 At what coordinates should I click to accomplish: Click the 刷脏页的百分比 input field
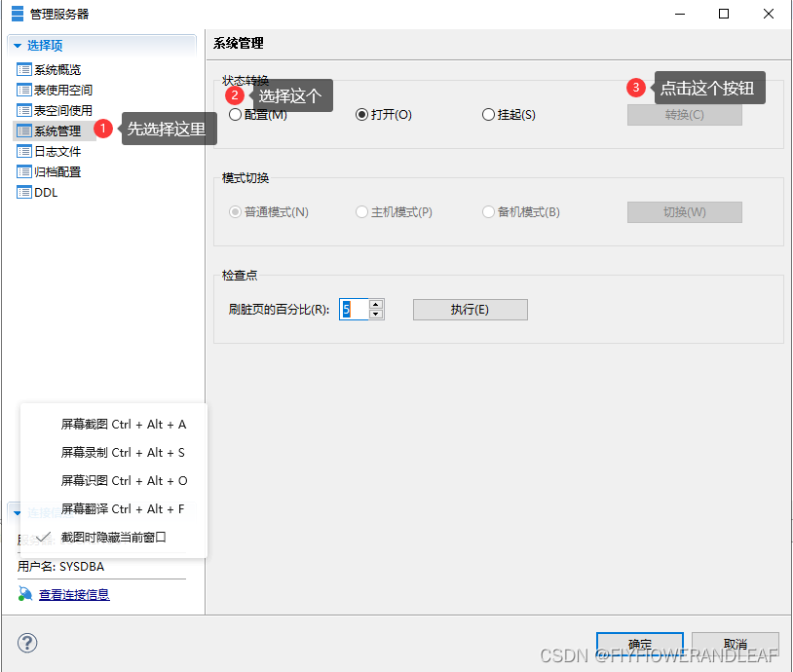[x=355, y=310]
